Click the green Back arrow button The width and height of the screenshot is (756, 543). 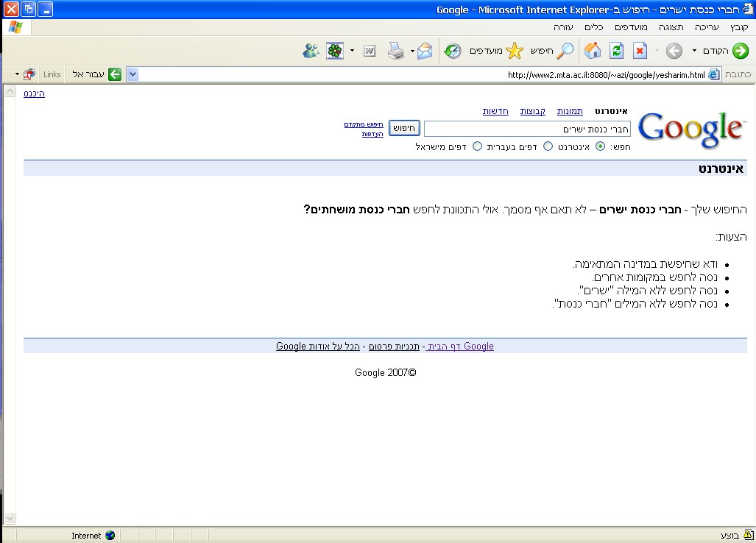pyautogui.click(x=741, y=51)
